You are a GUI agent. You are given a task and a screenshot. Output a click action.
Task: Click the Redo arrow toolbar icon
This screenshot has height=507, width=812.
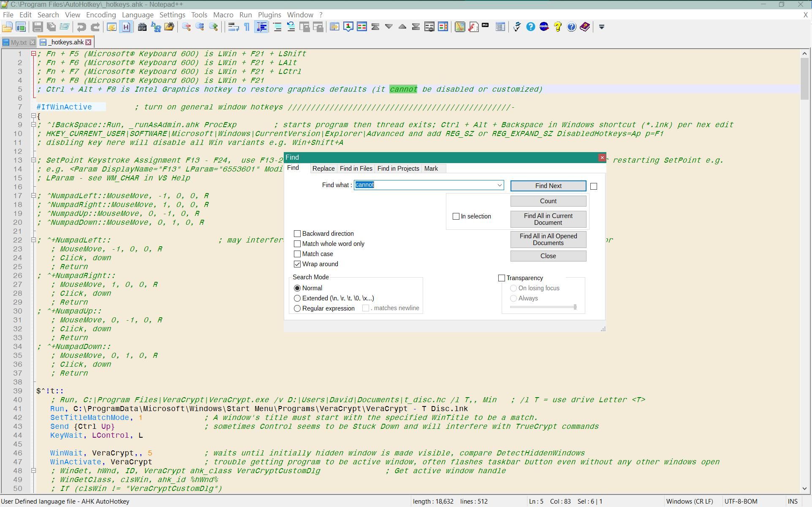click(95, 27)
